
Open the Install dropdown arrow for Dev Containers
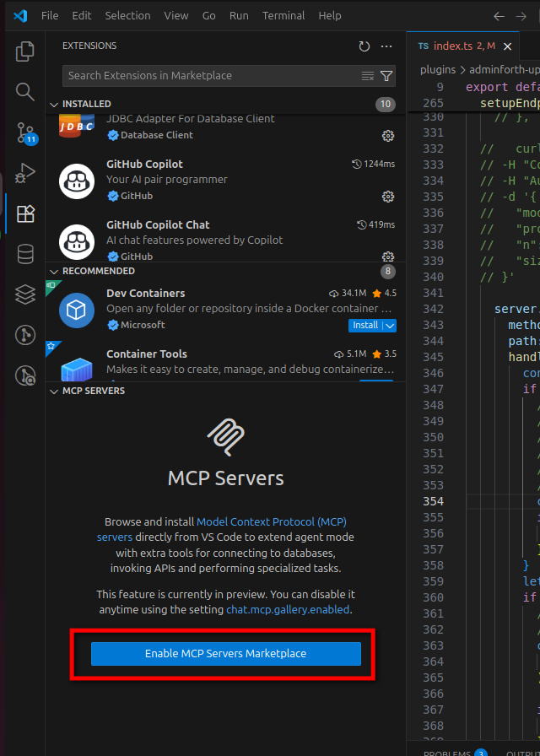(389, 326)
